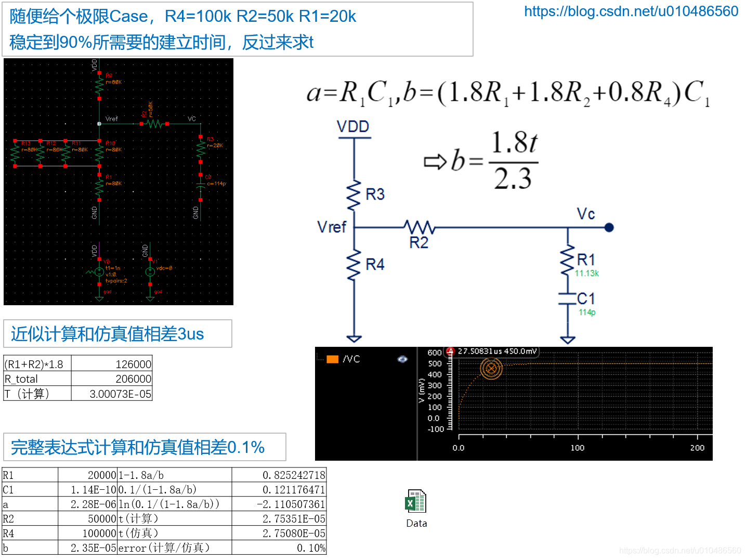Select resistor R3 r=20K in schematic

pyautogui.click(x=201, y=149)
